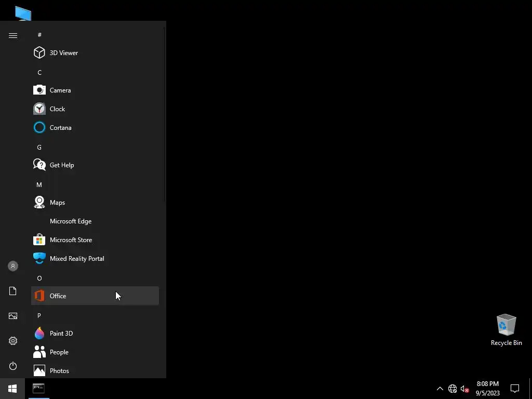Viewport: 532px width, 399px height.
Task: Click Show desktop sliver at taskbar end
Action: (x=530, y=389)
